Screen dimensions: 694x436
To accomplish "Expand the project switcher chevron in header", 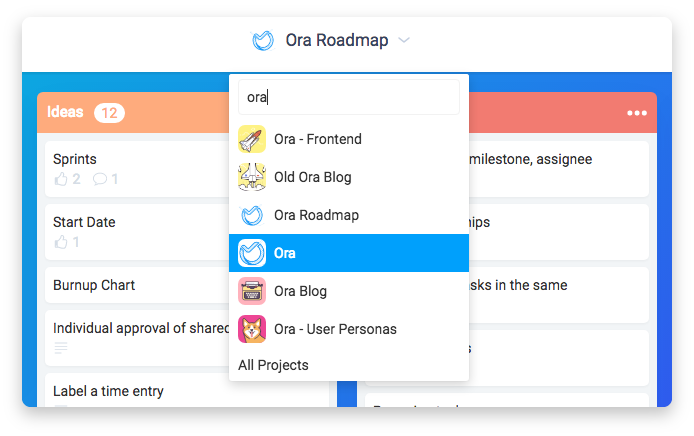I will 404,41.
